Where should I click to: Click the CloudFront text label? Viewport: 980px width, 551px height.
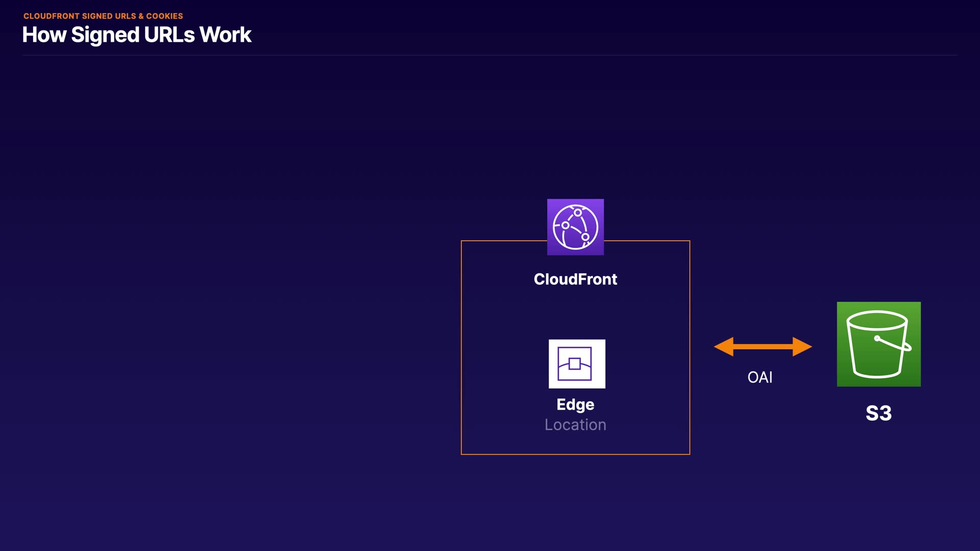[575, 279]
